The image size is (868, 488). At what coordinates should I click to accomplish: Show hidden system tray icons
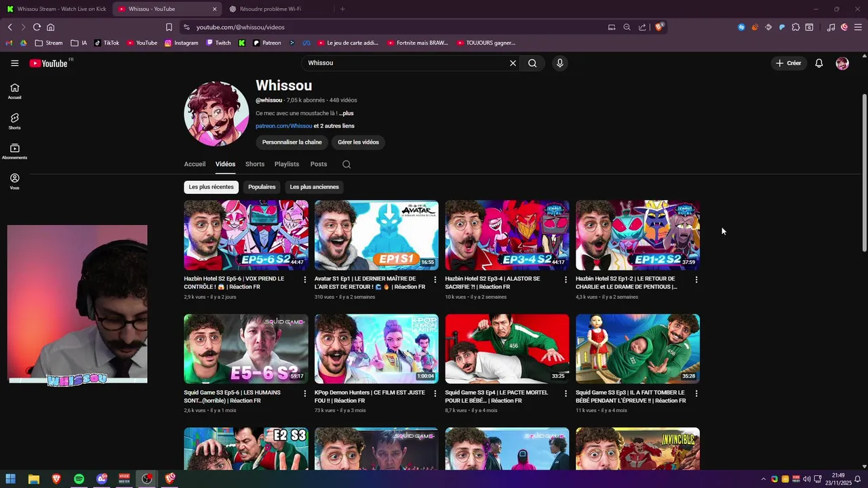pos(763,479)
